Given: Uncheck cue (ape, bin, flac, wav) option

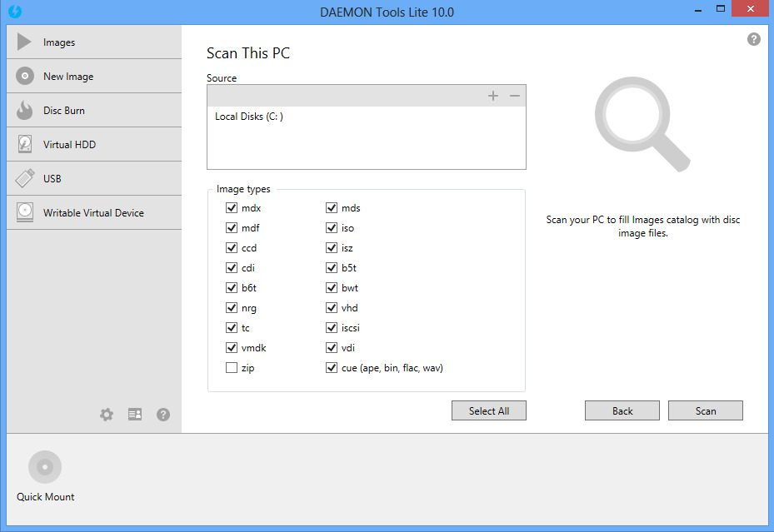Looking at the screenshot, I should pos(332,368).
